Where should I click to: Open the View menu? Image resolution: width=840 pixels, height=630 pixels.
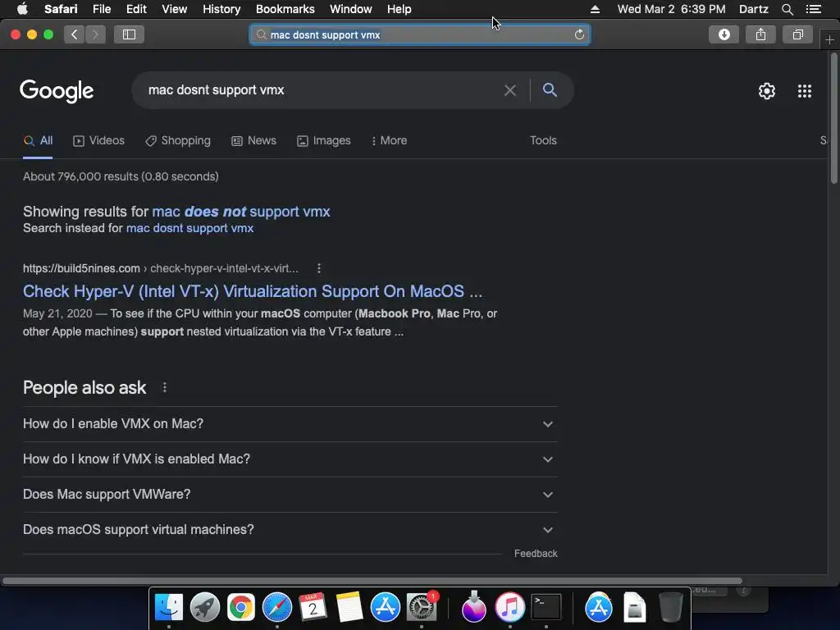click(174, 9)
